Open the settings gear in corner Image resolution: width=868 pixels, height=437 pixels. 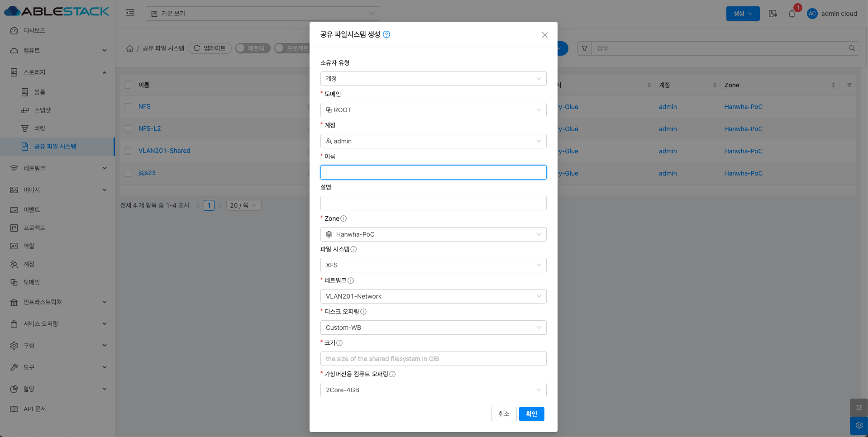(858, 425)
